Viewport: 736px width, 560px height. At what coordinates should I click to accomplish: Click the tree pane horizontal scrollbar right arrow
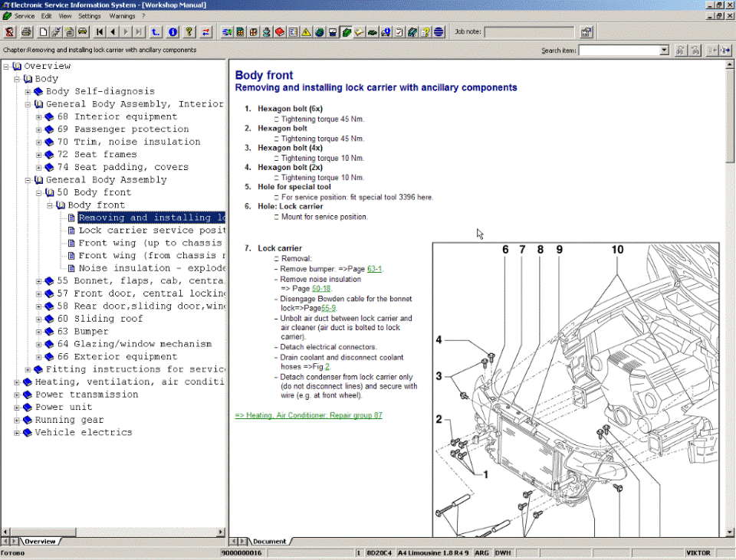pos(221,532)
